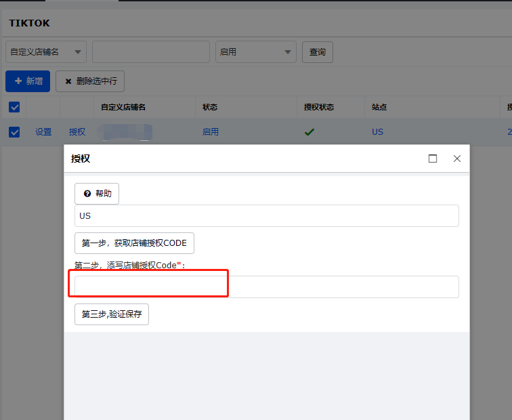Screen dimensions: 512x420
Task: Open 设置 link in the store row
Action: [x=43, y=132]
